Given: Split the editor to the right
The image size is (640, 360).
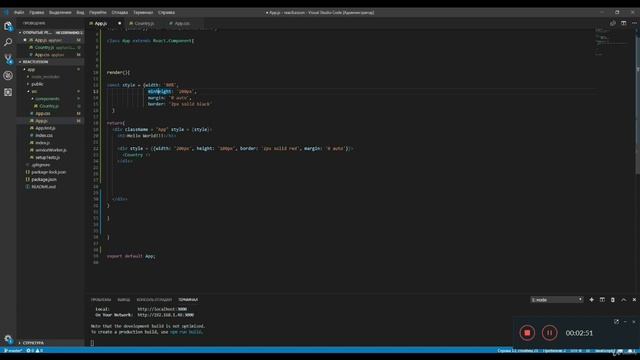Looking at the screenshot, I should (623, 23).
